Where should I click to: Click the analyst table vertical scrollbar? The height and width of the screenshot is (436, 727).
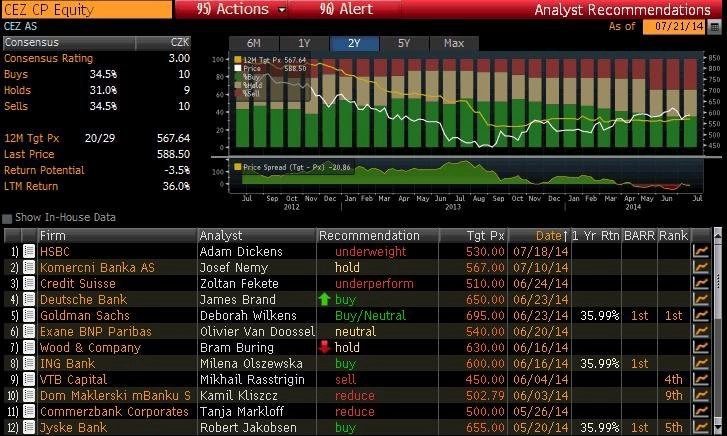[x=718, y=330]
